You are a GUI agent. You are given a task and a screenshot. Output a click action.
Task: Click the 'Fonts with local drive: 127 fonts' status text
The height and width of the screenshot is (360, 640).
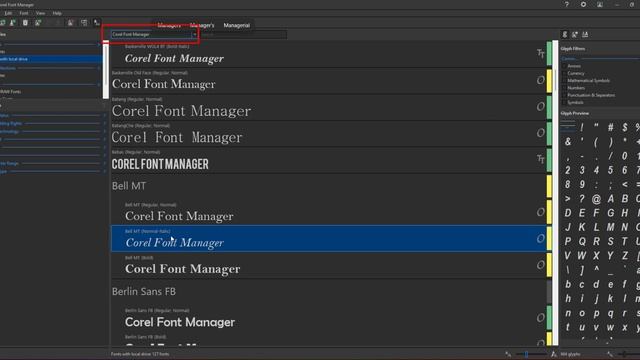pyautogui.click(x=140, y=354)
